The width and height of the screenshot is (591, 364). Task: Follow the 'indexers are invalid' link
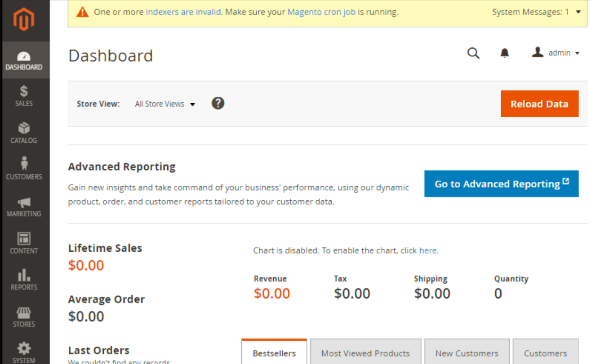pyautogui.click(x=183, y=12)
